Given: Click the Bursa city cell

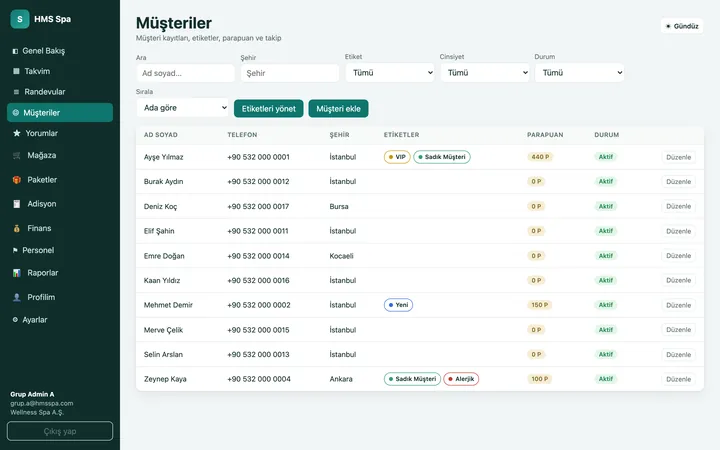Looking at the screenshot, I should pyautogui.click(x=339, y=207).
